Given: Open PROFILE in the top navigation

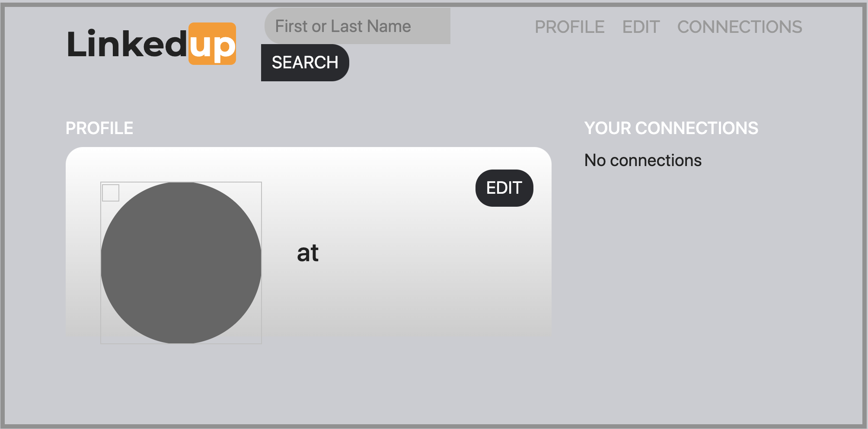Looking at the screenshot, I should point(569,27).
